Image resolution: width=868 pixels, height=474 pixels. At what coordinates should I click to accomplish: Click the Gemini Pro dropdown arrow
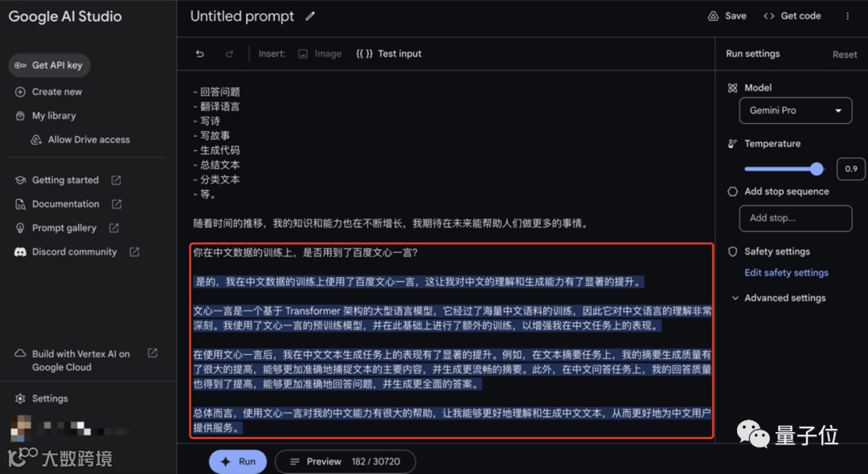838,111
